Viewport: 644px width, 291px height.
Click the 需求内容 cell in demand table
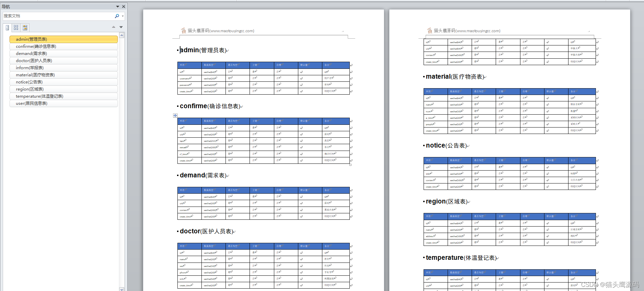pyautogui.click(x=336, y=210)
